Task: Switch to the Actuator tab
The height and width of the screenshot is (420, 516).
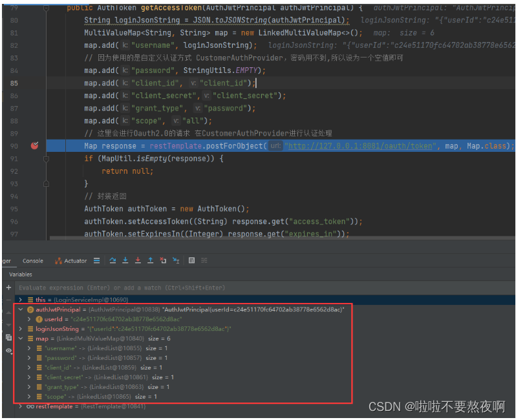Action: [x=70, y=261]
